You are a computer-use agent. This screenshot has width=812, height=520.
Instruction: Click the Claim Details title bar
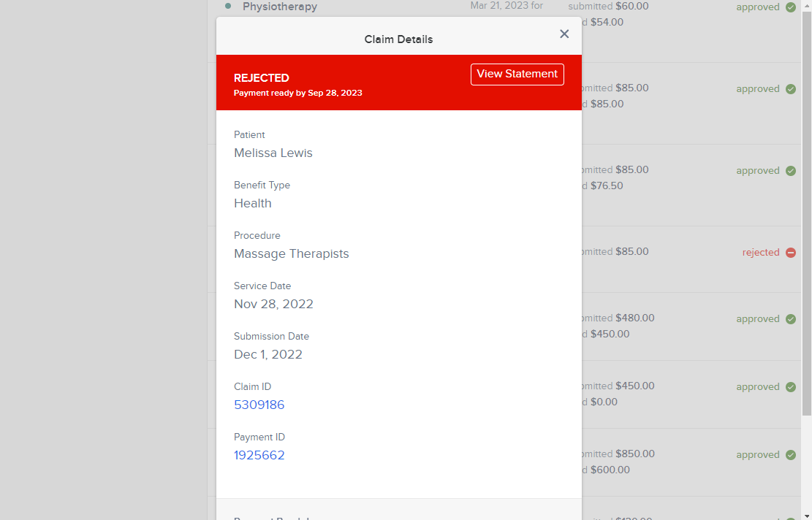(398, 39)
